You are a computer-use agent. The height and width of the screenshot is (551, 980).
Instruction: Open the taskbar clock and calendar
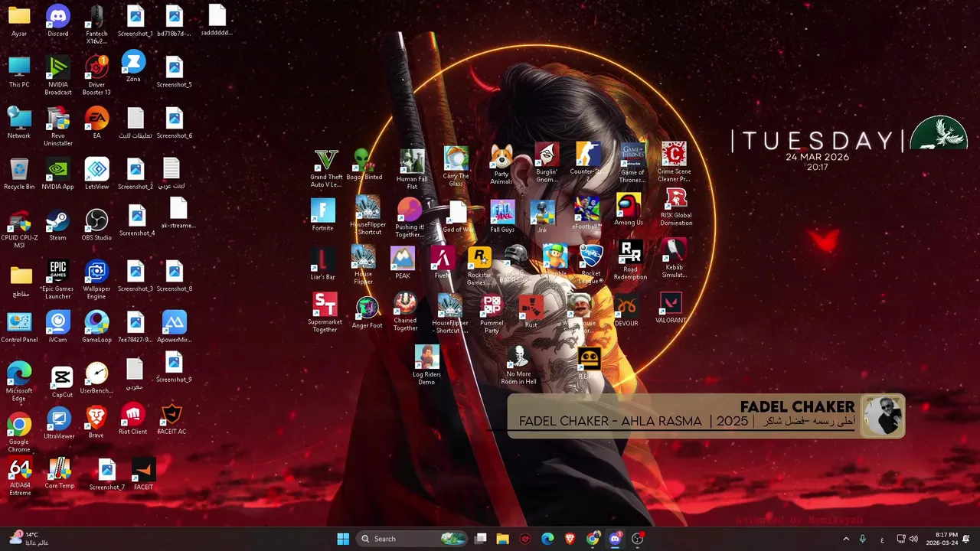pos(942,539)
